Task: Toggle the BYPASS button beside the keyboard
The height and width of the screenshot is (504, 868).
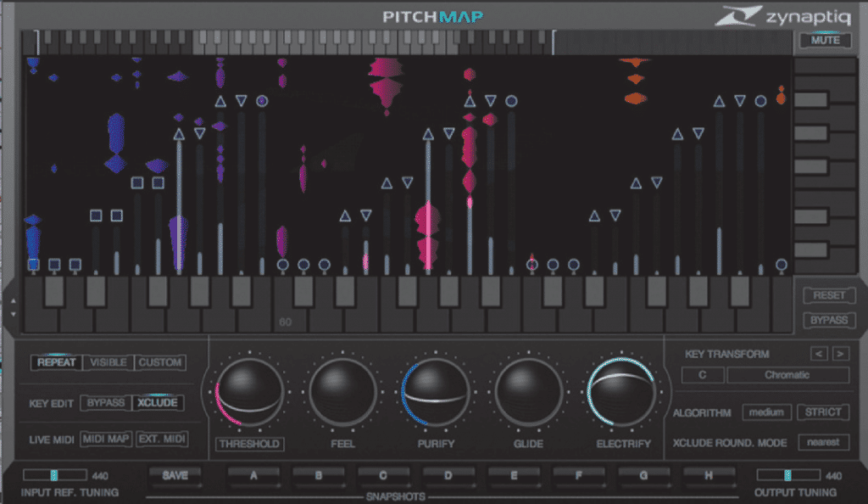Action: pyautogui.click(x=829, y=320)
